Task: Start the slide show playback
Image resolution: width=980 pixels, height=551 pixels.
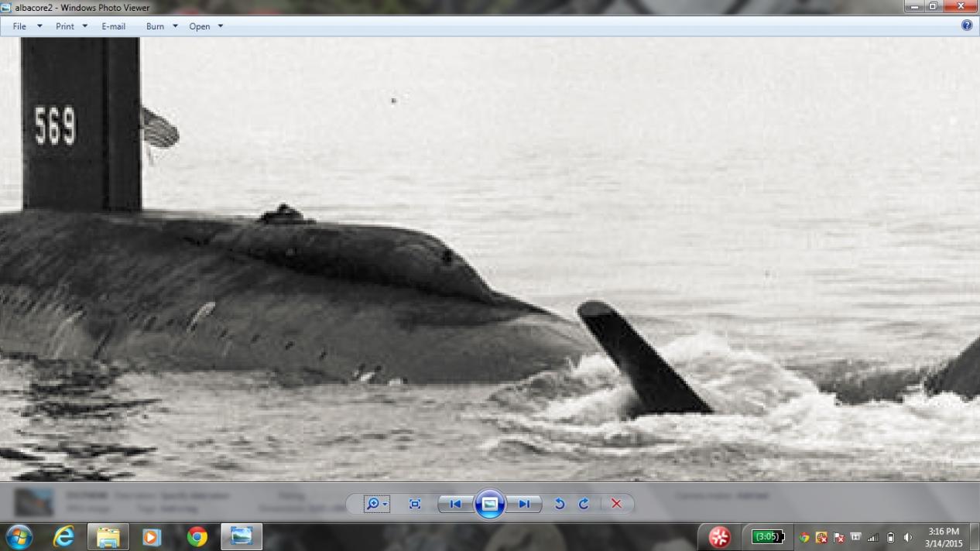Action: click(x=489, y=504)
